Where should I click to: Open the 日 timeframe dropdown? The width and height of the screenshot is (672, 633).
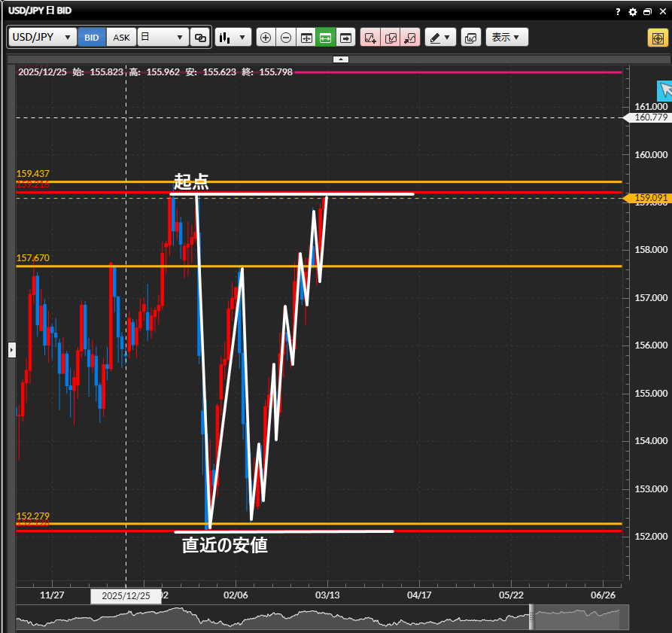point(163,37)
